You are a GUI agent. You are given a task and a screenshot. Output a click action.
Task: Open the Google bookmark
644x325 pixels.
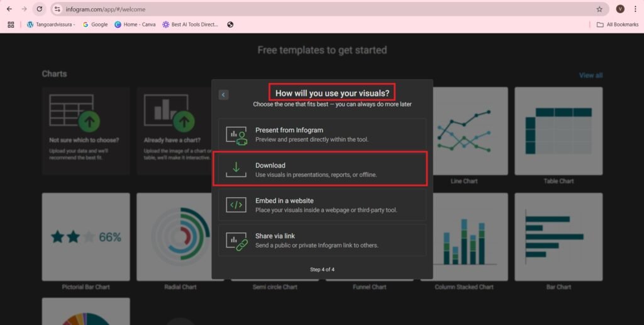point(95,25)
